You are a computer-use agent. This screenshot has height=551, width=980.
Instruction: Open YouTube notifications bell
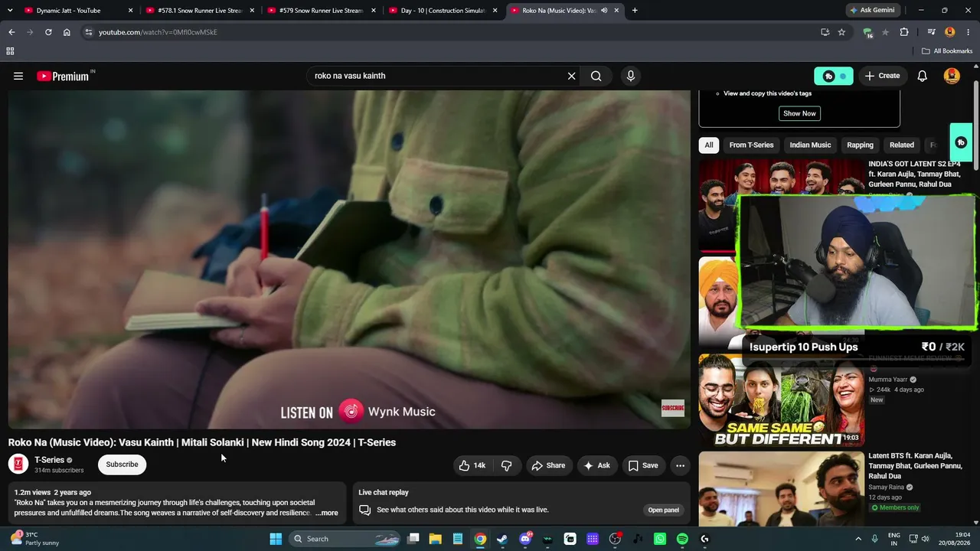[923, 76]
